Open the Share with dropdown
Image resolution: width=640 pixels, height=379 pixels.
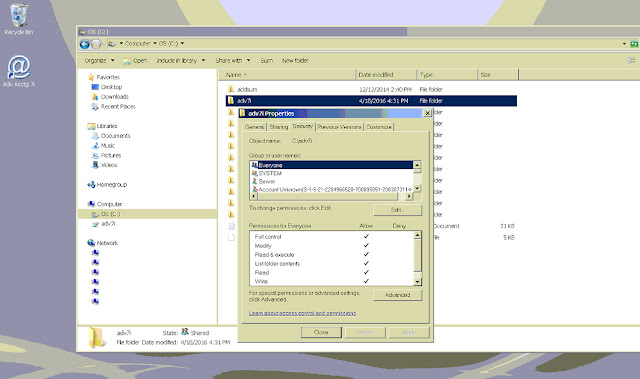233,60
